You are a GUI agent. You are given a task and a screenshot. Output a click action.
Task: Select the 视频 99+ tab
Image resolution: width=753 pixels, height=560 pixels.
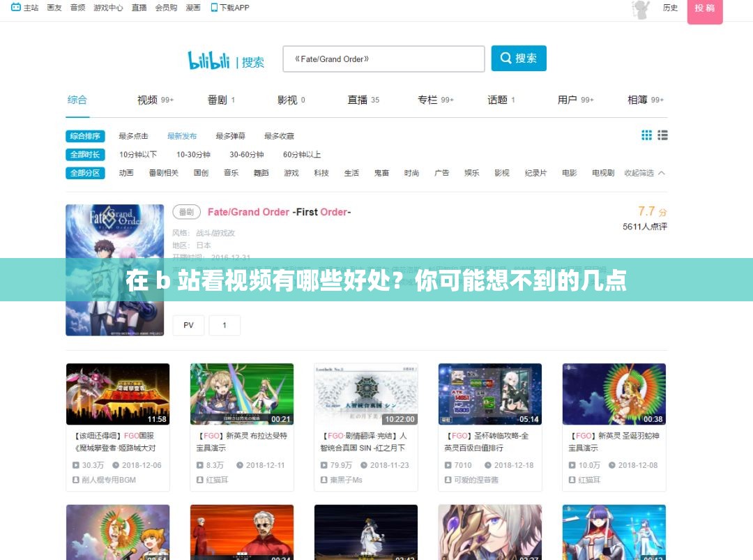click(155, 100)
